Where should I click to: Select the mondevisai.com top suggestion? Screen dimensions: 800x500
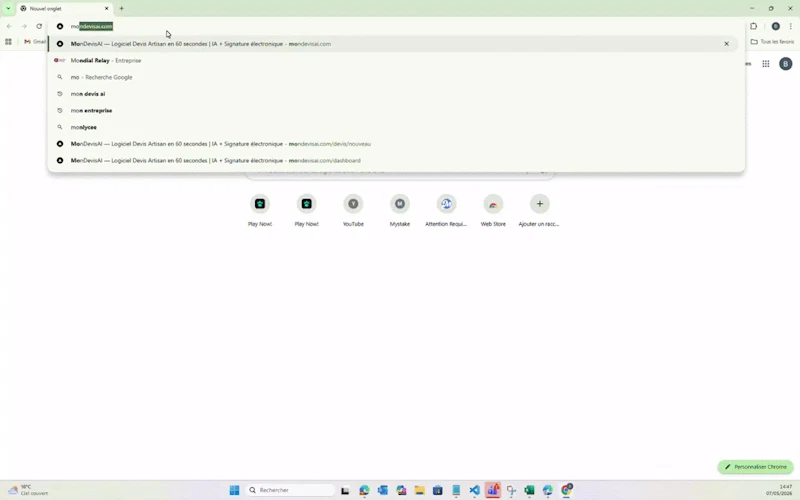393,44
